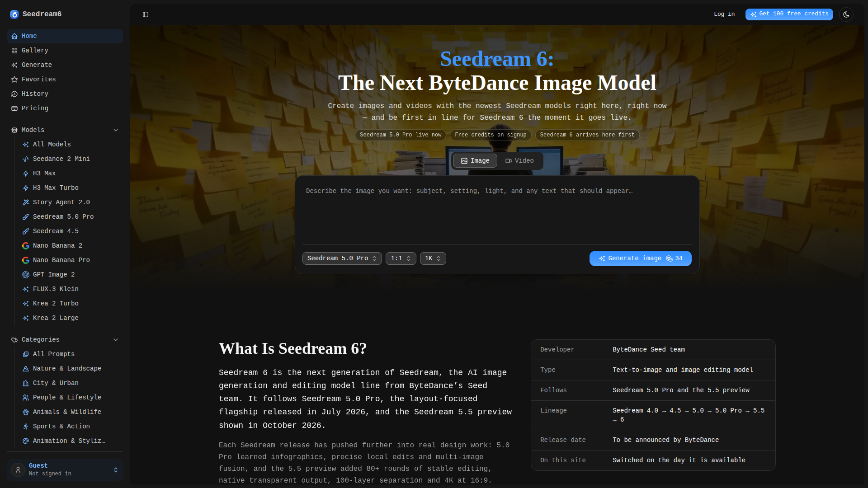Focus the image description prompt field
868x488 pixels.
[x=497, y=212]
